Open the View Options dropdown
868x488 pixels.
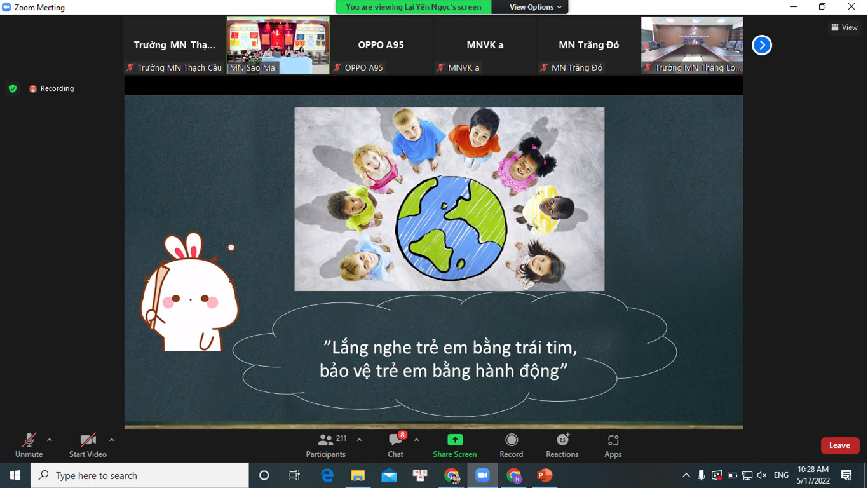(535, 7)
